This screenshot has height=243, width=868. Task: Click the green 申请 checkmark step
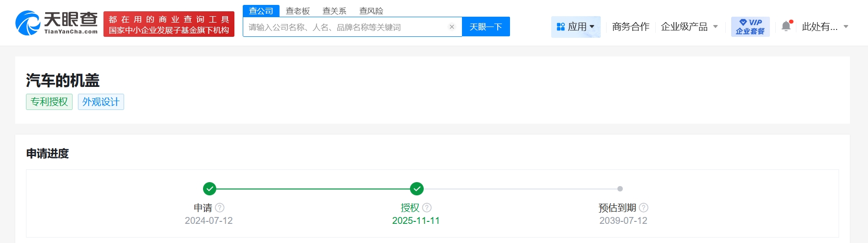point(209,189)
